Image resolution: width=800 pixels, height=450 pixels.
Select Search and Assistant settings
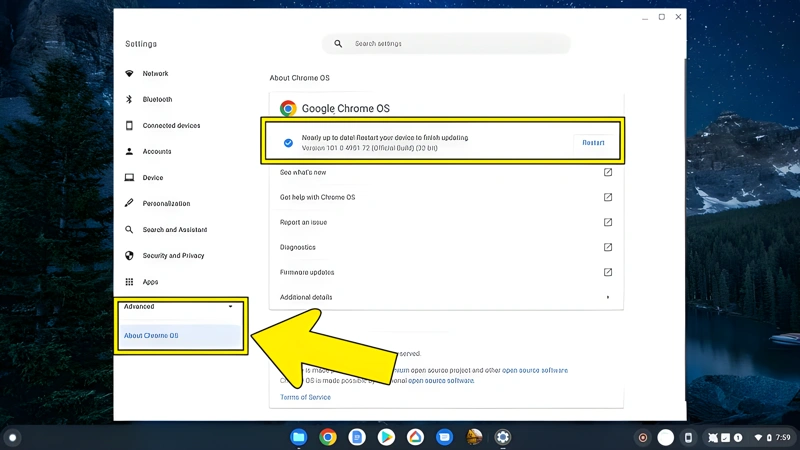tap(174, 230)
